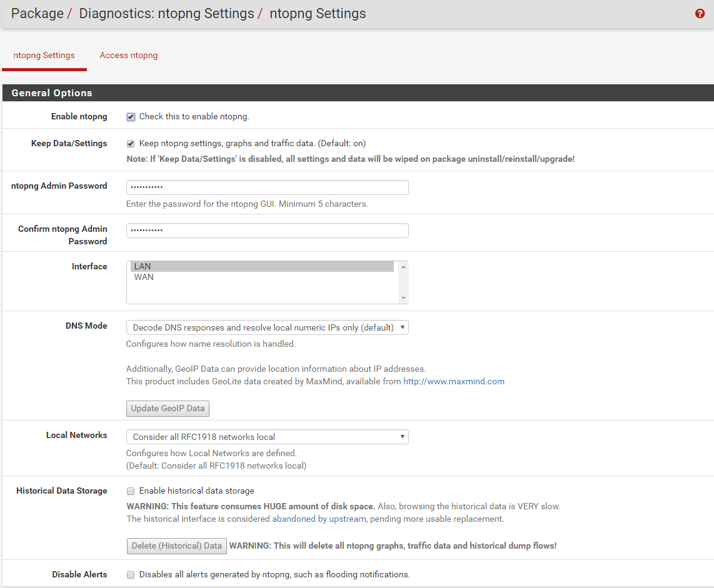Open the red help question mark icon
Screen dimensions: 714x588
pos(700,14)
